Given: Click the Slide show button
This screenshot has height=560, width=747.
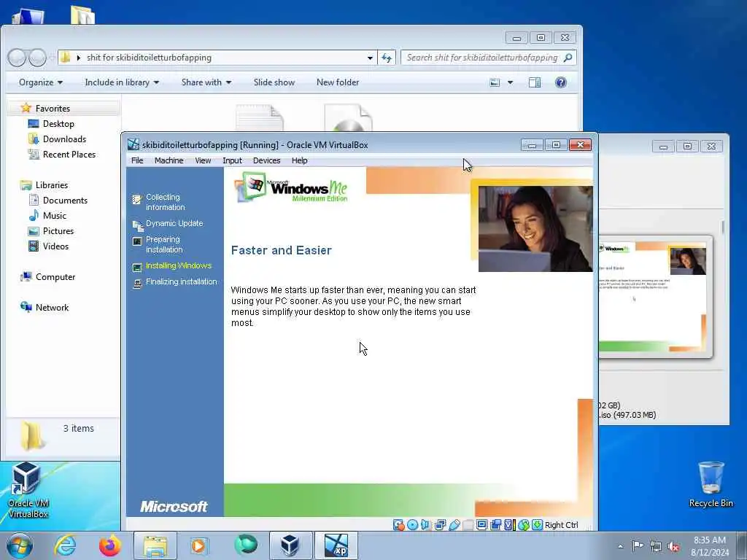Looking at the screenshot, I should click(x=274, y=82).
